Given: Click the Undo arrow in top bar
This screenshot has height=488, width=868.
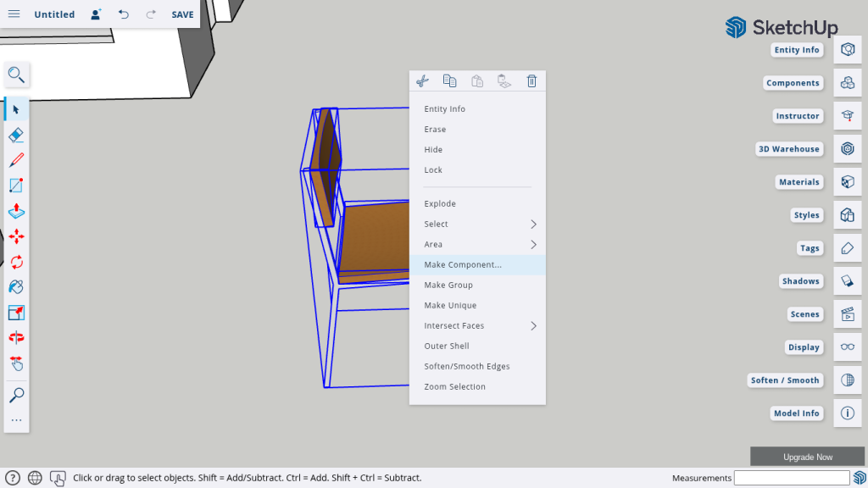Looking at the screenshot, I should pos(124,14).
